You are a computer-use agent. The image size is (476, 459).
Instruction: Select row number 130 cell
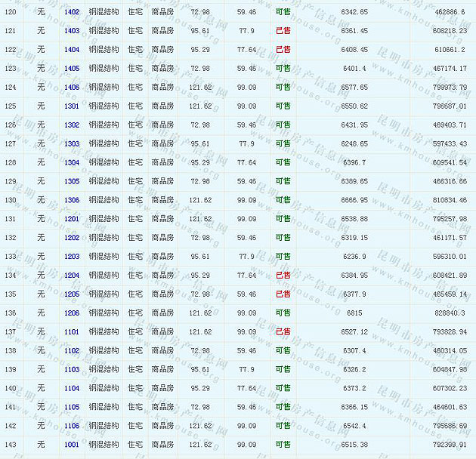(11, 200)
